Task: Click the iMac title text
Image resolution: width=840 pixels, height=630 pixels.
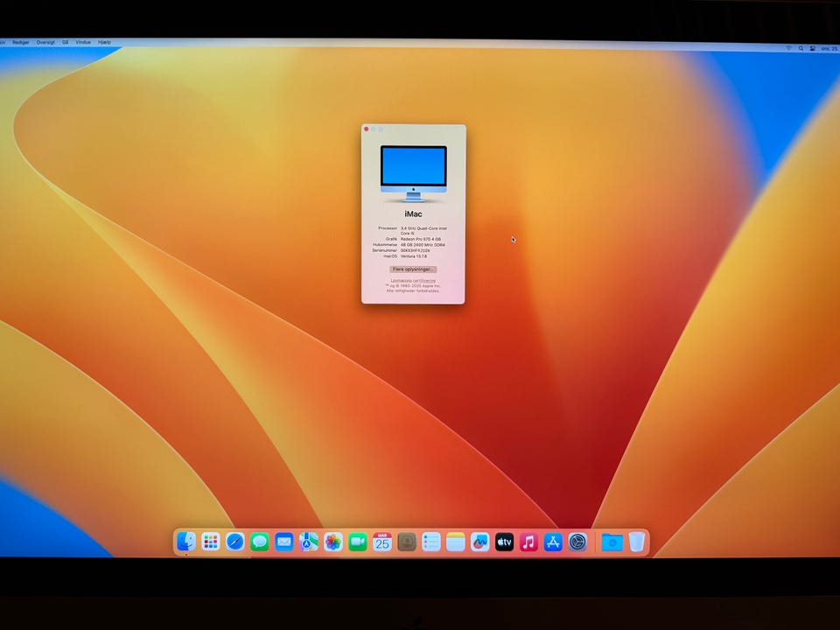Action: pos(413,213)
